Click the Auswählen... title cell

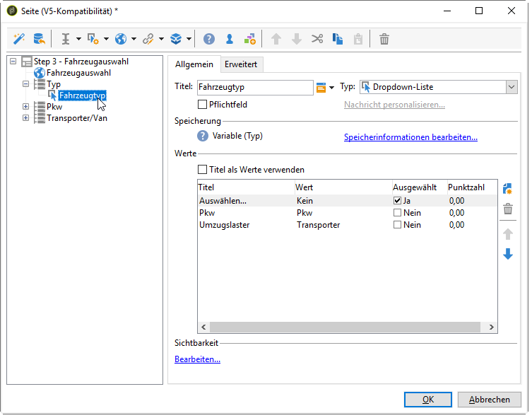(x=223, y=201)
